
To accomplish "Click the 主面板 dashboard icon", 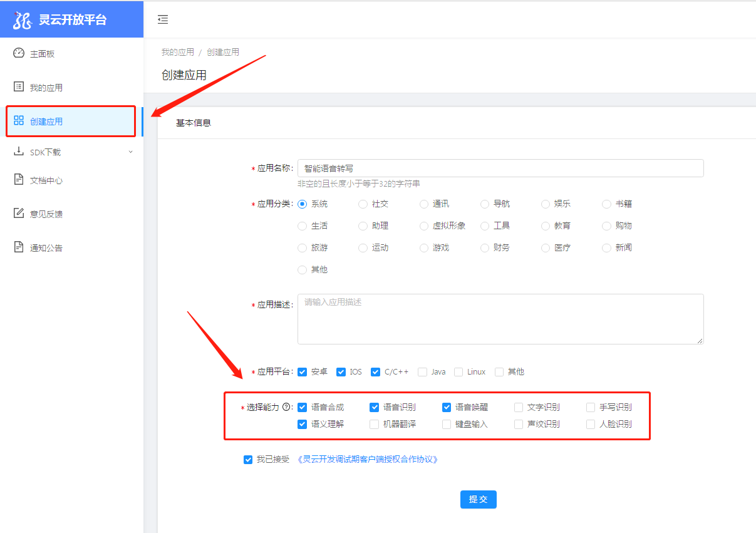I will [x=18, y=53].
